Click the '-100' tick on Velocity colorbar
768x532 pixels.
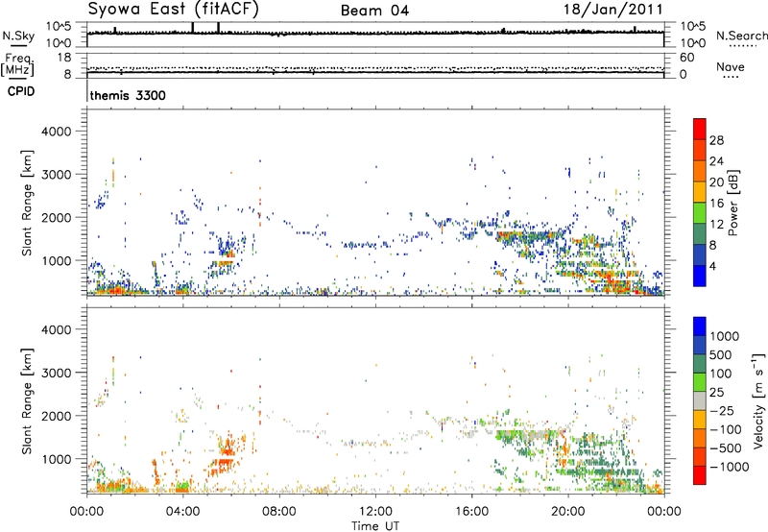tap(726, 429)
